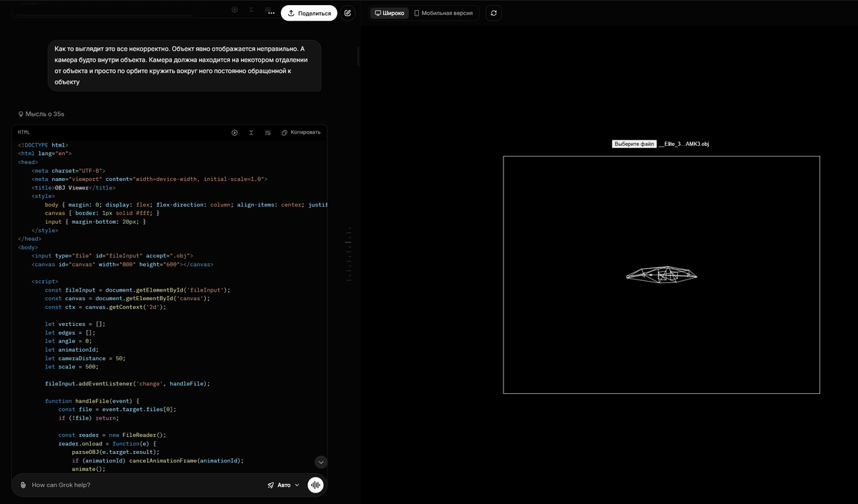Toggle line wrap in HTML code block
858x504 pixels.
click(x=267, y=132)
